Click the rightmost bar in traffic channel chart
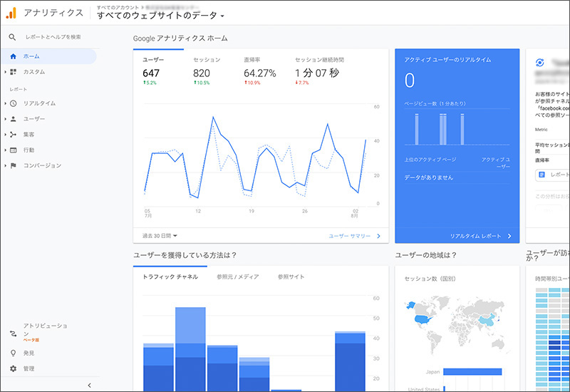This screenshot has height=392, width=570. [350, 361]
